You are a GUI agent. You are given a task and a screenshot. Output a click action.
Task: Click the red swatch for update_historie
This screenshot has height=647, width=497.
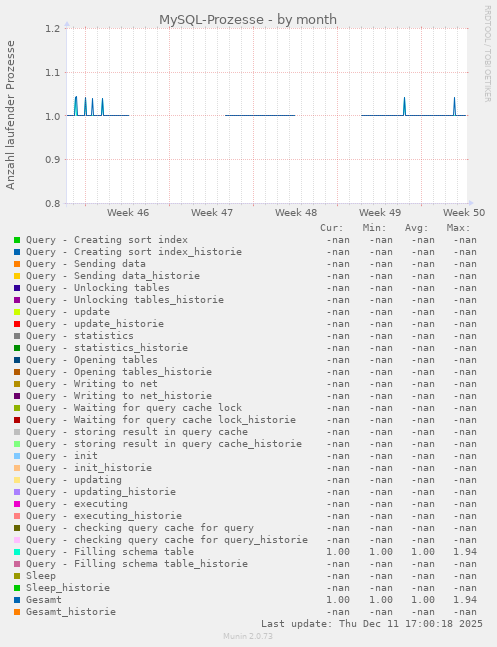coord(17,324)
